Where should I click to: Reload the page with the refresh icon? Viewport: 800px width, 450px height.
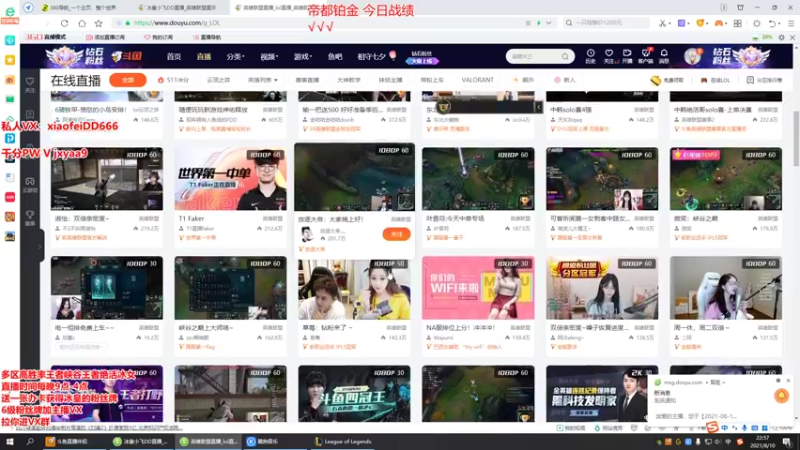64,23
